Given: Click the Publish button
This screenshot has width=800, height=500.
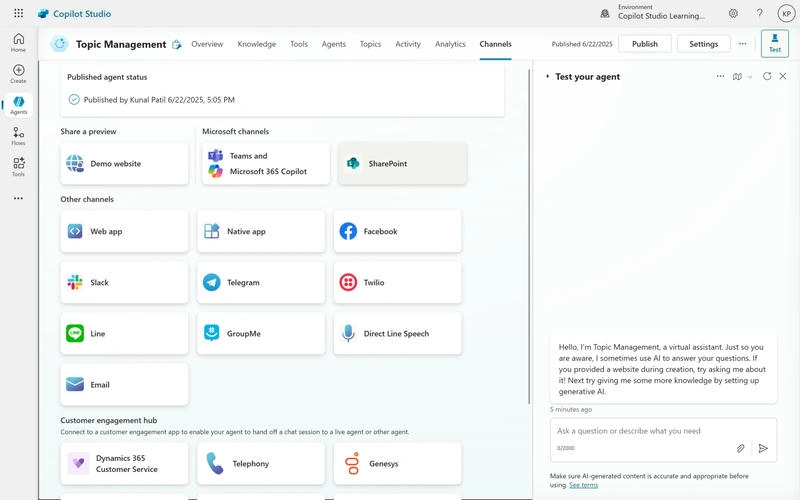Looking at the screenshot, I should point(645,44).
